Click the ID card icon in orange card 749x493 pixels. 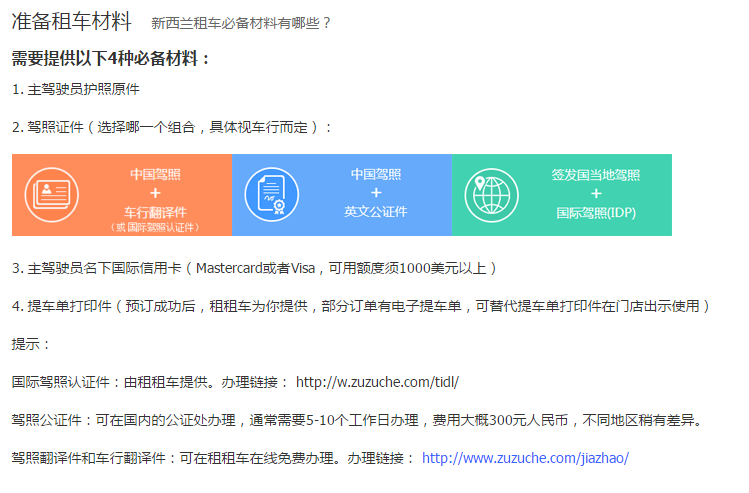tap(52, 194)
